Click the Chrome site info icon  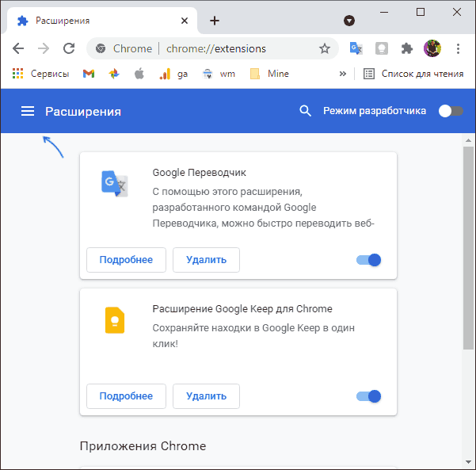[101, 48]
